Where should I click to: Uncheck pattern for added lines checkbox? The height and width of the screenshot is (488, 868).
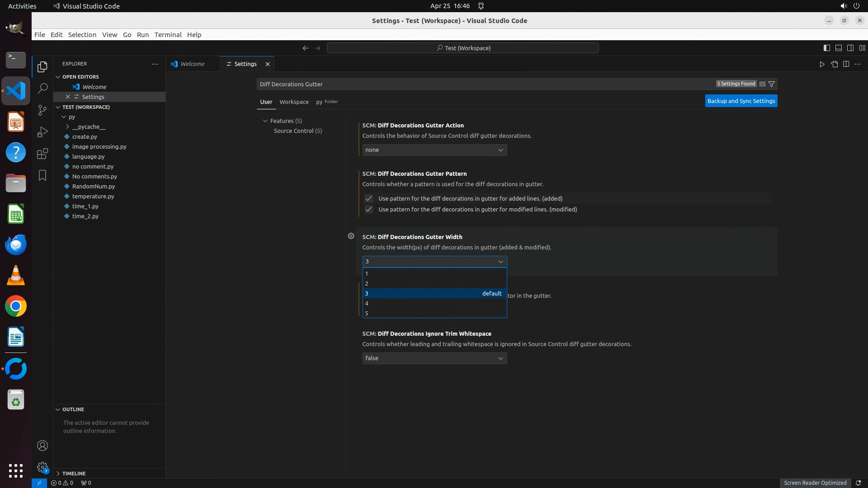369,198
